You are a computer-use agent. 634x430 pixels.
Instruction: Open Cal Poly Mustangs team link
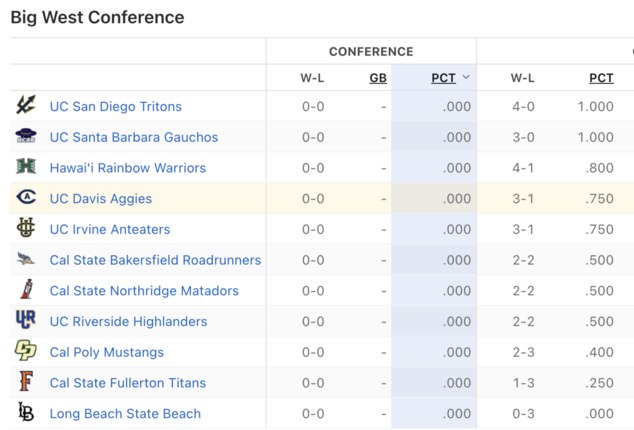click(x=106, y=352)
